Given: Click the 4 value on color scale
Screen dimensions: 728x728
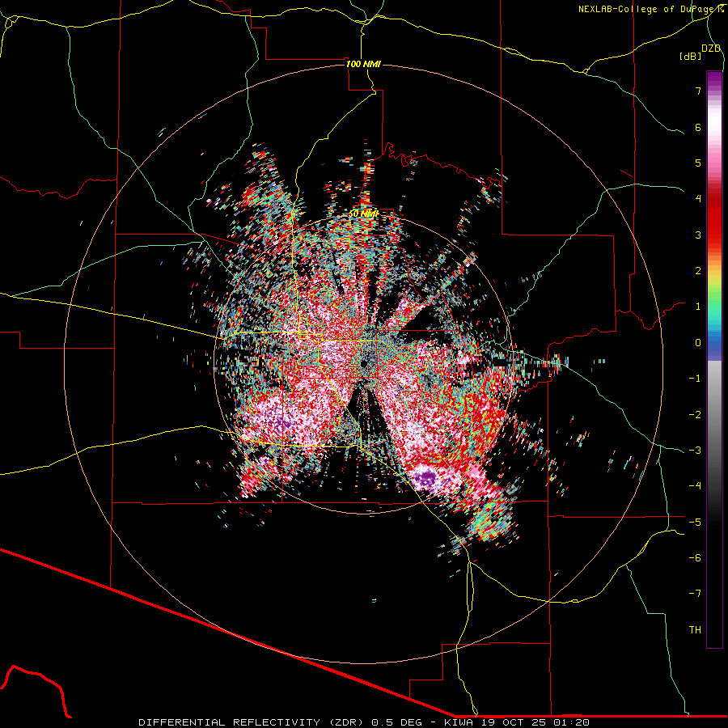Looking at the screenshot, I should 698,199.
